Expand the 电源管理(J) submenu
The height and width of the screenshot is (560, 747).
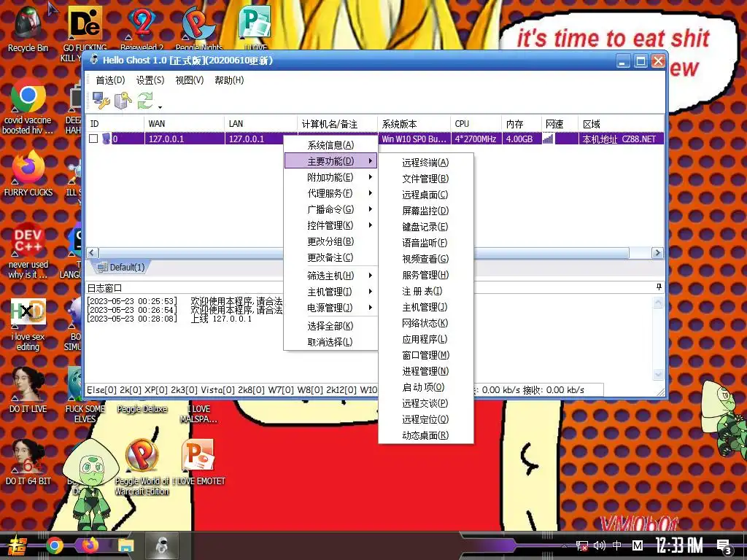coord(330,308)
